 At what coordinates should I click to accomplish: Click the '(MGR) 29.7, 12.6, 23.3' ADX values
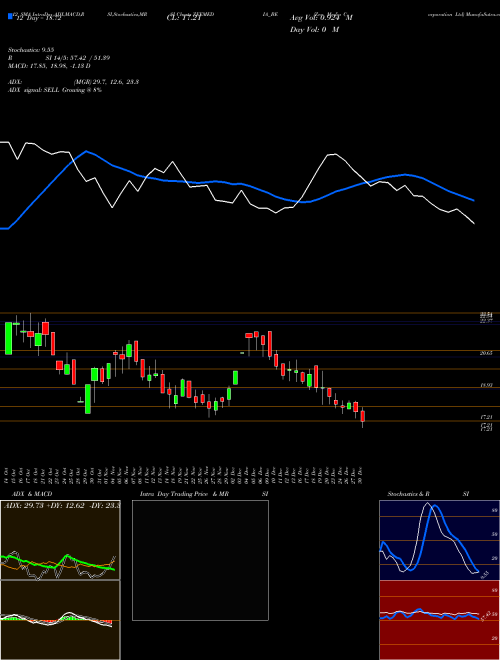click(x=106, y=82)
